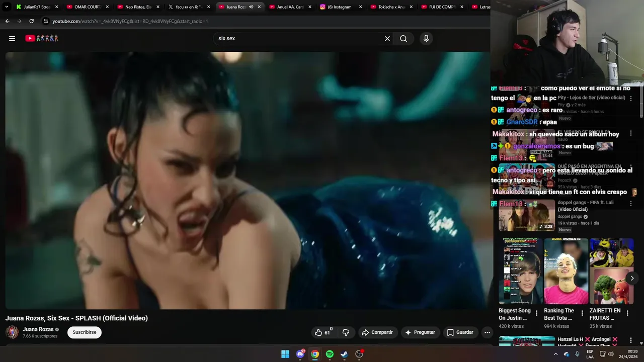
Task: Show next shorts with the right chevron
Action: [x=632, y=278]
